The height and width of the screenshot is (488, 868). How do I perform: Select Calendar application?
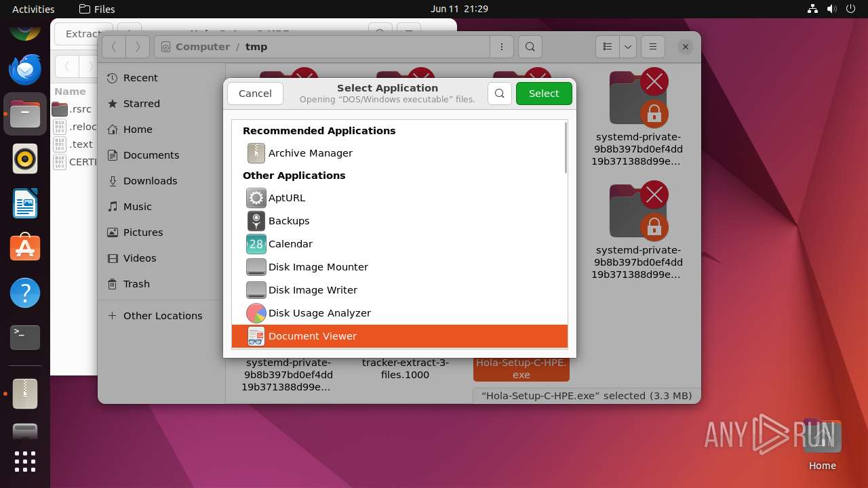pos(399,244)
